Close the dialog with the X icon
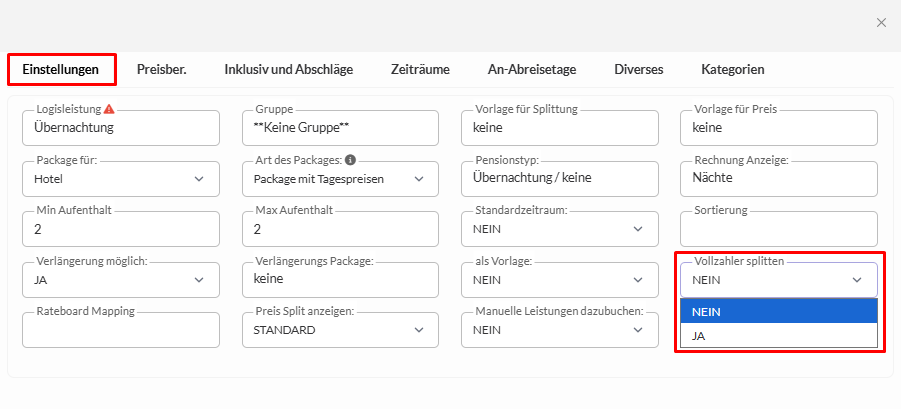 click(880, 22)
